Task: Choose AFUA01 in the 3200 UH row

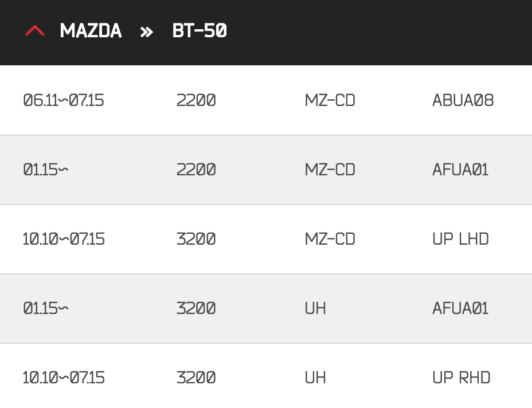Action: click(x=460, y=308)
